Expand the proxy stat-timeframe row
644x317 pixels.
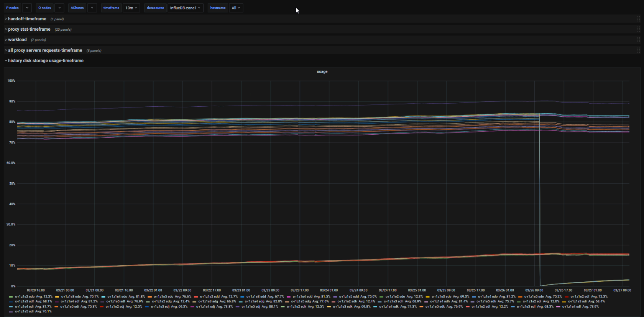click(x=29, y=29)
